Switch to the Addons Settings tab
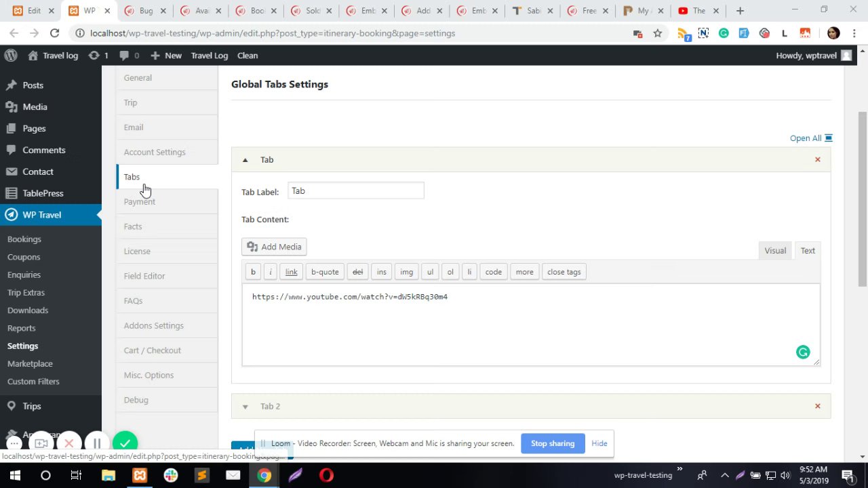The width and height of the screenshot is (868, 488). [167, 326]
